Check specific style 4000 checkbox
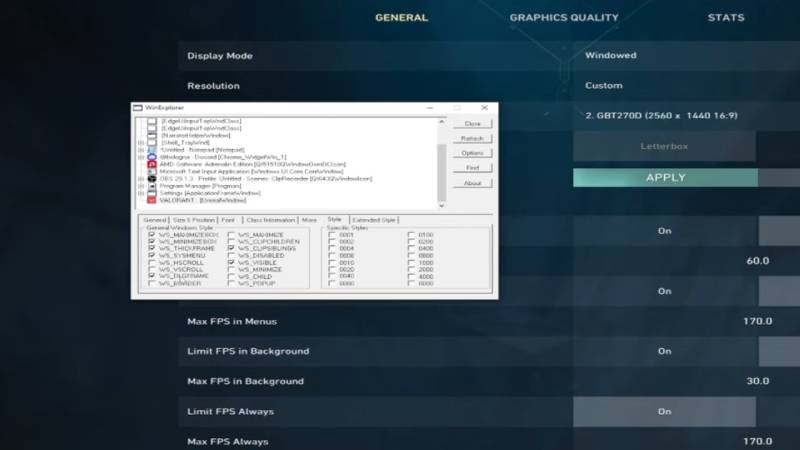This screenshot has height=450, width=800. pos(411,276)
